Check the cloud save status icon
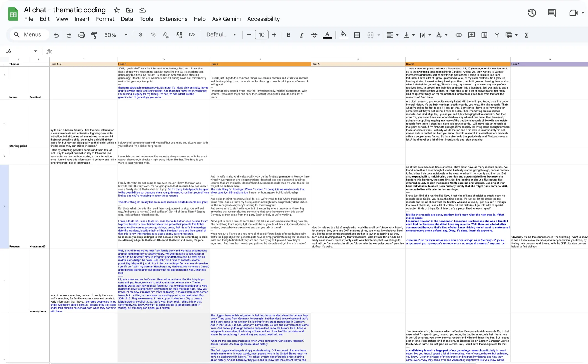588x364 pixels. [x=142, y=10]
